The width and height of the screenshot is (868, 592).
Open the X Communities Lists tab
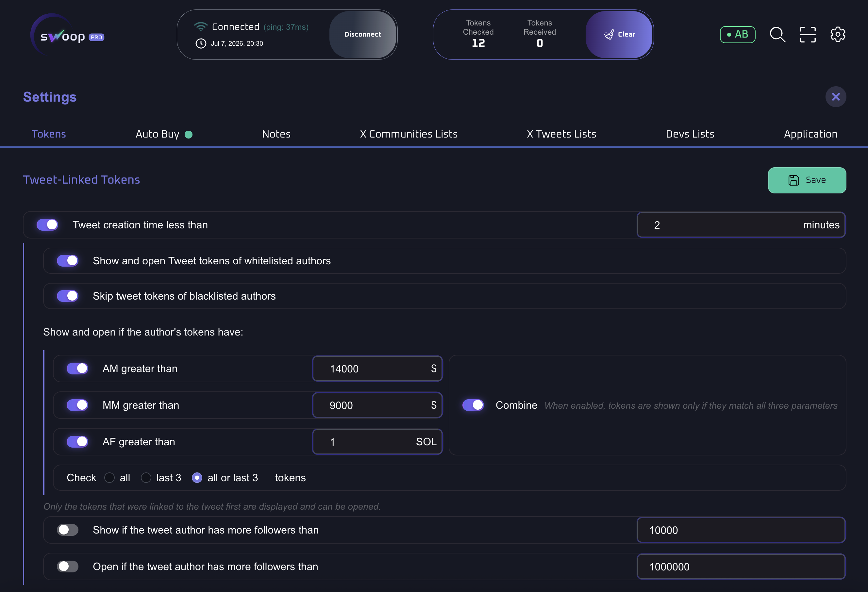409,134
